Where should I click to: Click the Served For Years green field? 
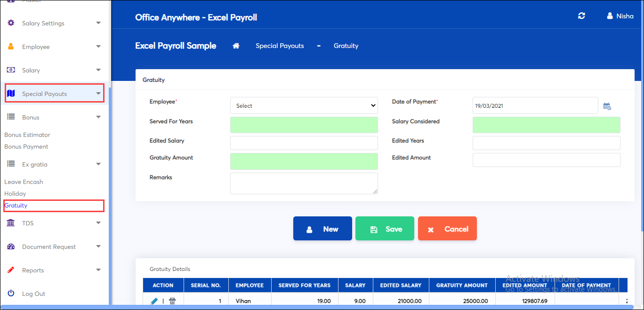tap(304, 125)
